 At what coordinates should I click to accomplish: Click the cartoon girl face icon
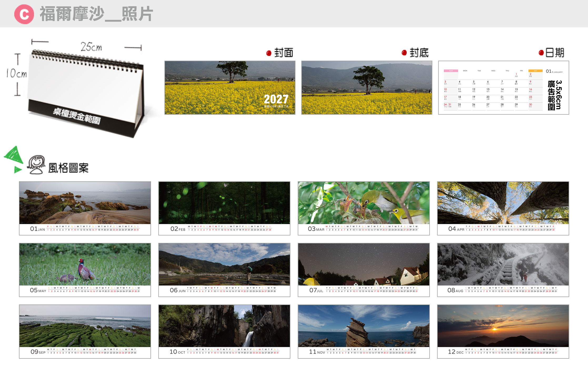[37, 165]
